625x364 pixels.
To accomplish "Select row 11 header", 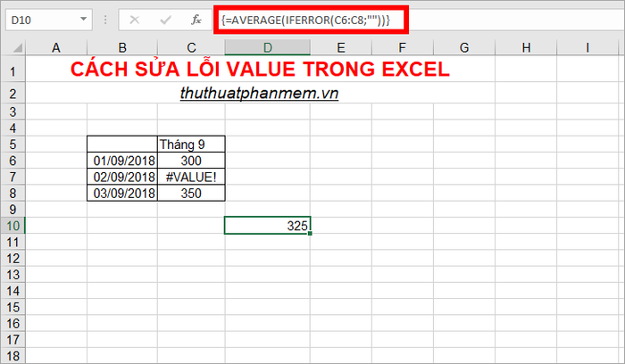I will [12, 242].
